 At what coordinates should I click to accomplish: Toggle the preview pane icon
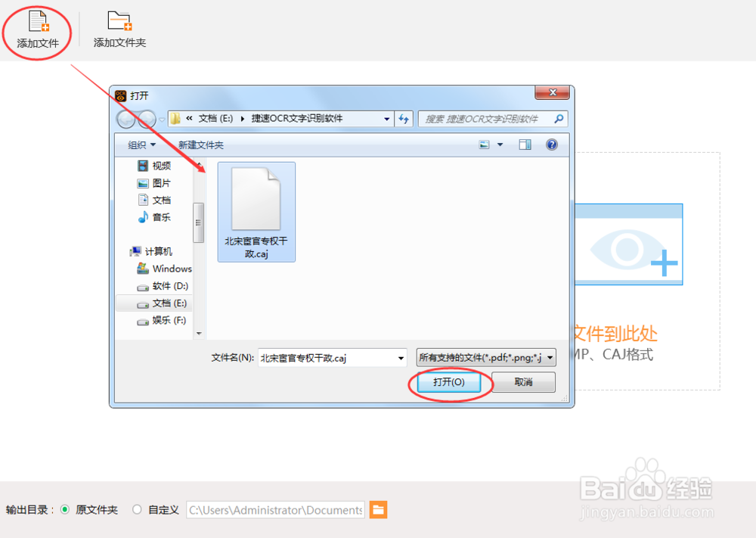[525, 145]
